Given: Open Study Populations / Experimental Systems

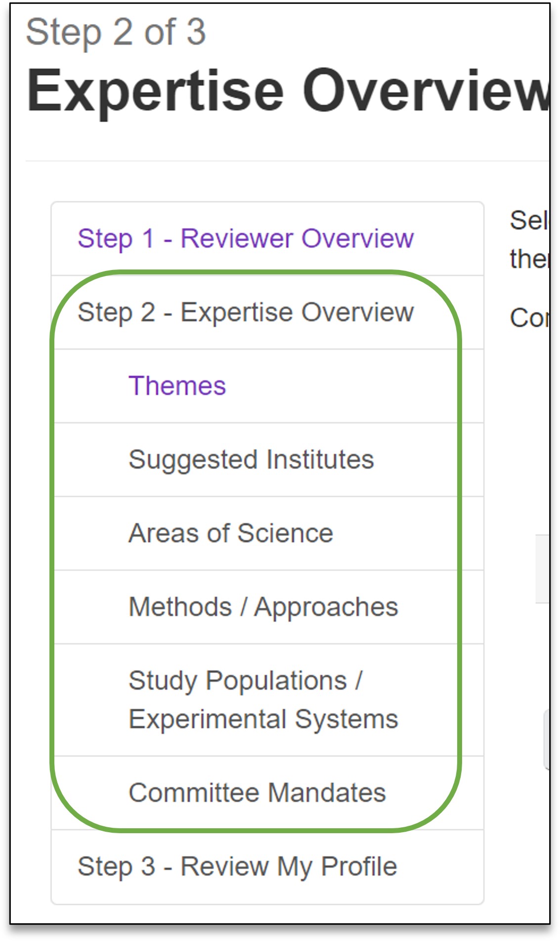Looking at the screenshot, I should coord(263,700).
